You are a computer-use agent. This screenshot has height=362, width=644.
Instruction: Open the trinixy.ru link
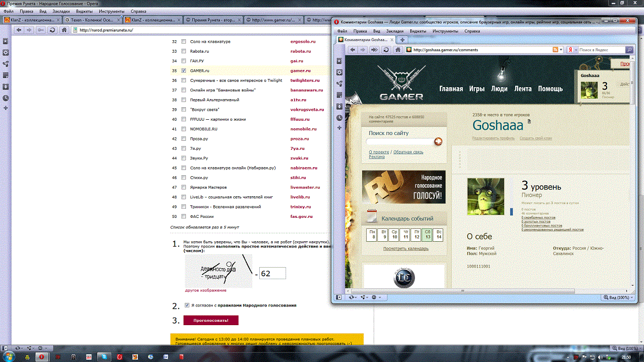300,207
